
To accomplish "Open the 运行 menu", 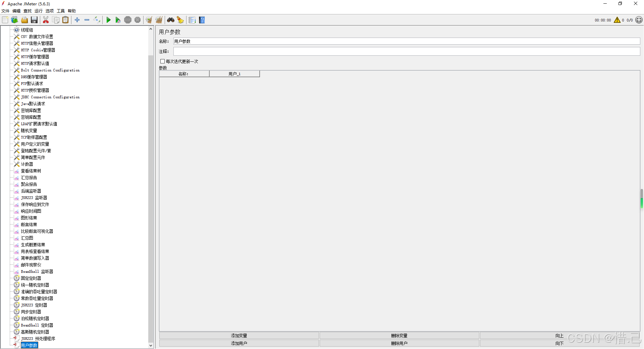I will click(39, 11).
